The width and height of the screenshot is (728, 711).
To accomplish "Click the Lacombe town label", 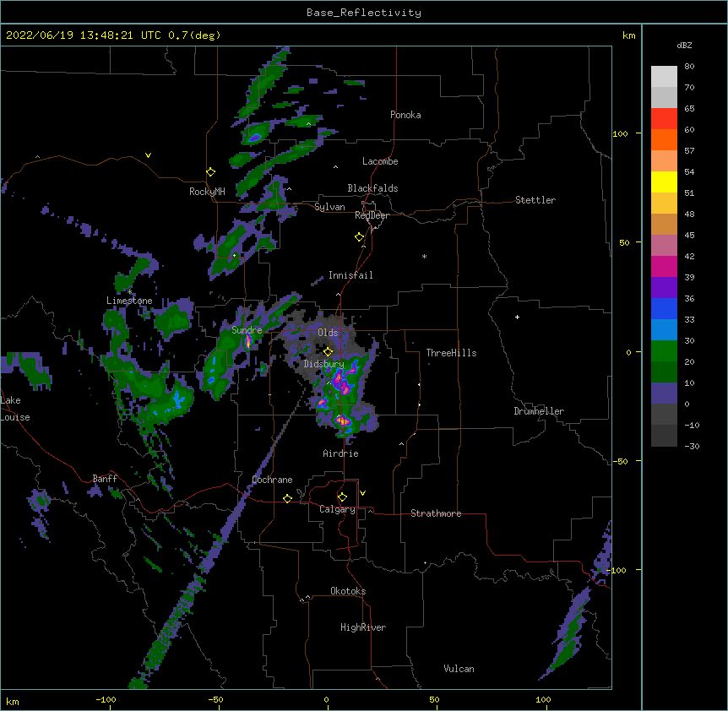I will [380, 161].
